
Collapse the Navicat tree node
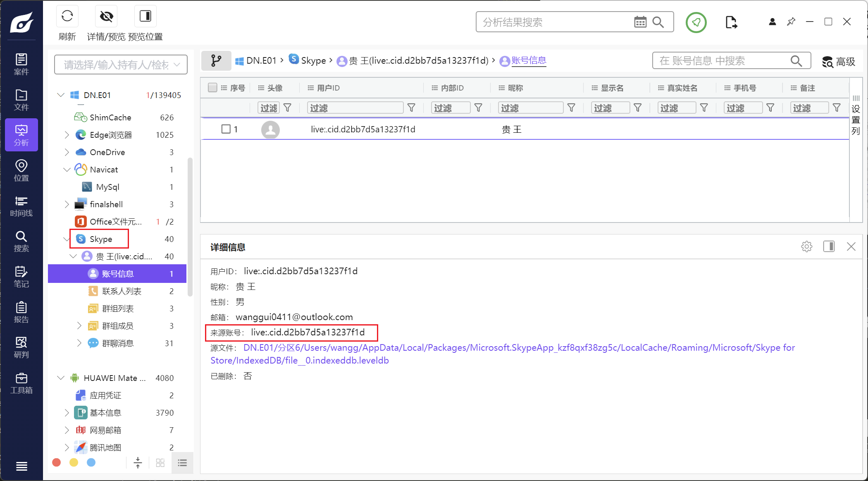67,170
